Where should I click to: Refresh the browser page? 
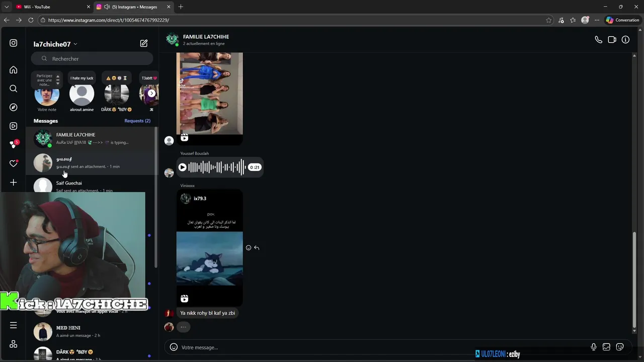(x=31, y=20)
